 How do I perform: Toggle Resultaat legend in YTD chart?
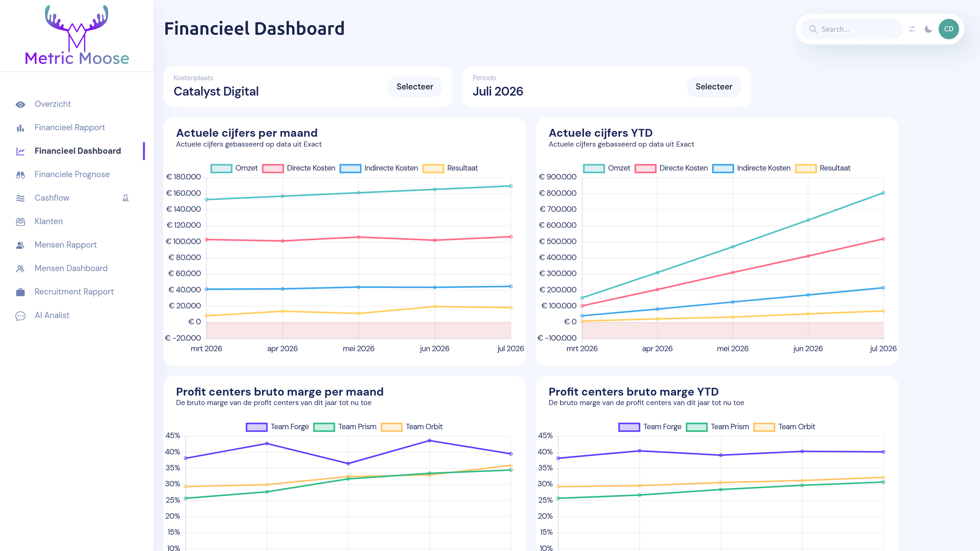coord(822,168)
